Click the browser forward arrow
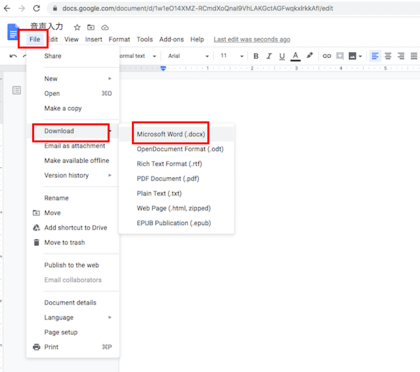Image resolution: width=420 pixels, height=372 pixels. [22, 8]
